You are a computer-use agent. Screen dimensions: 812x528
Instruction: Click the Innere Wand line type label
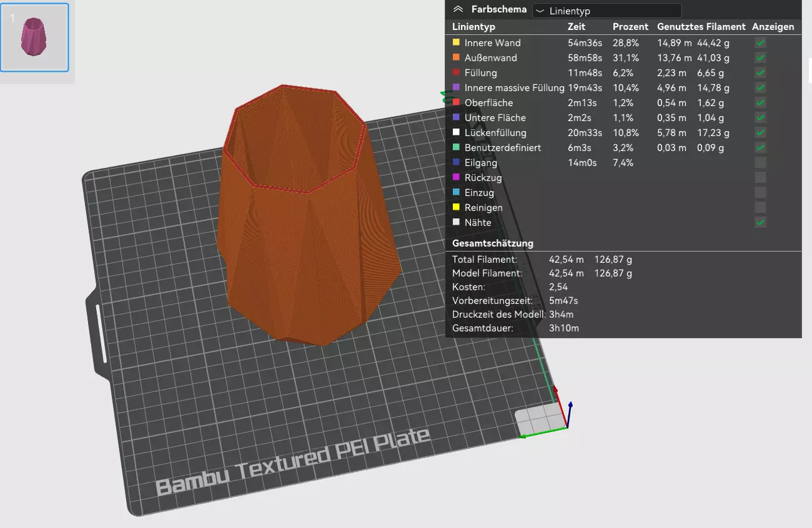click(492, 43)
